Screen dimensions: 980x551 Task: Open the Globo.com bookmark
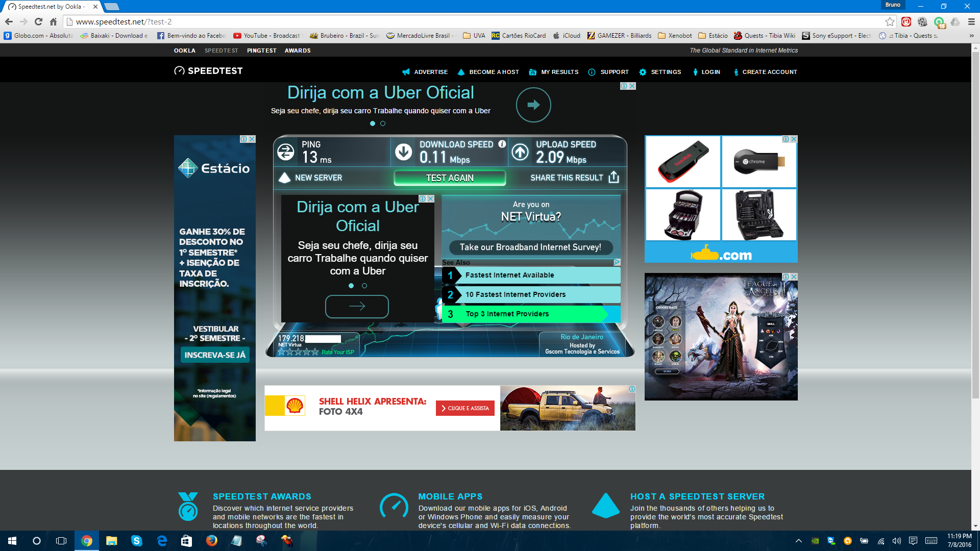click(x=38, y=36)
